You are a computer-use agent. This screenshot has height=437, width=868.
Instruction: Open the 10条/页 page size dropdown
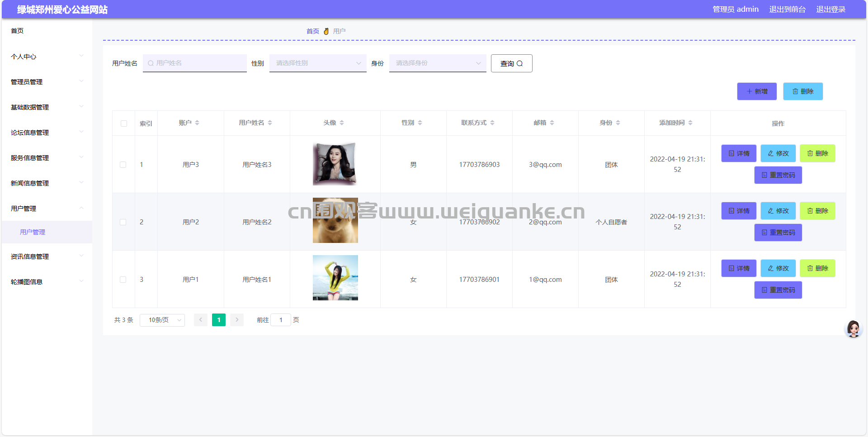point(162,320)
